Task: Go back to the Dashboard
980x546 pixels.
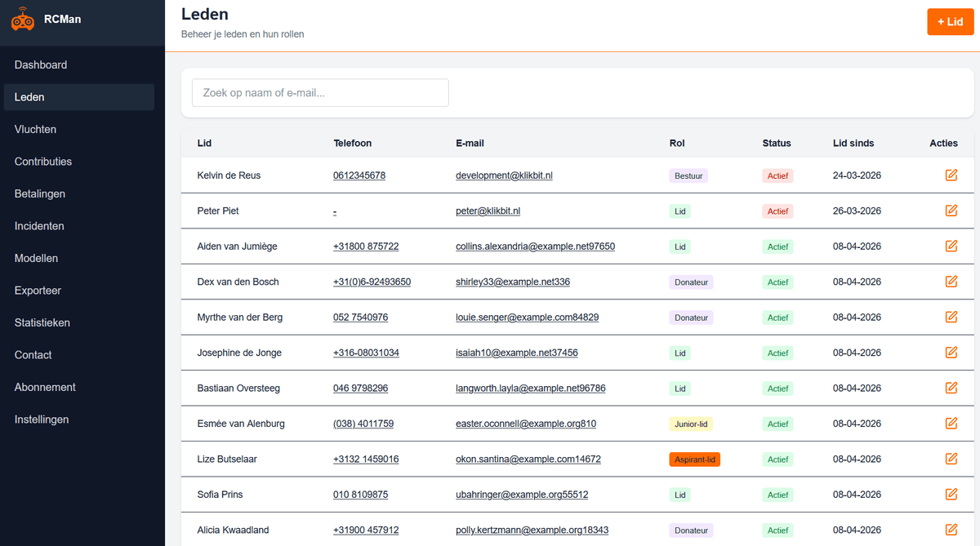Action: tap(40, 64)
